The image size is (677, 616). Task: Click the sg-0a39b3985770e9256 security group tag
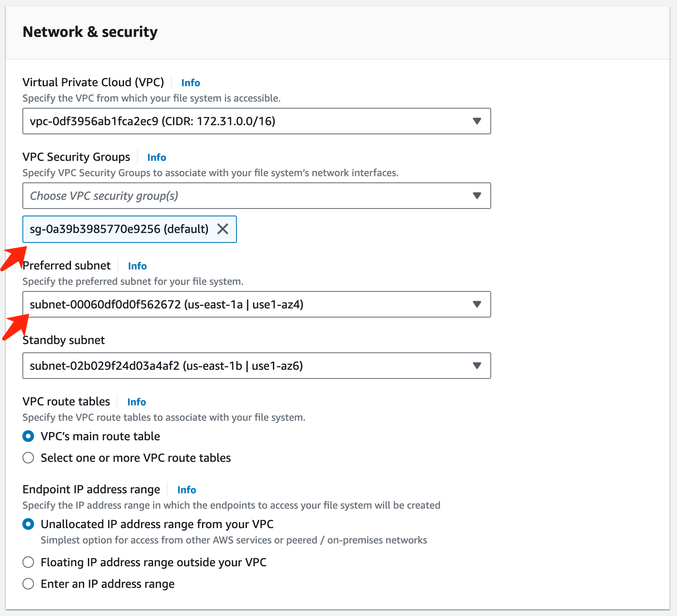click(119, 229)
